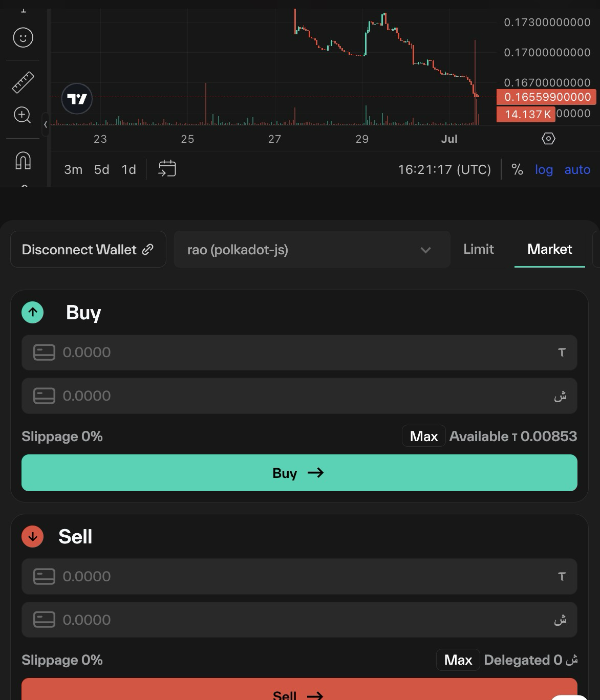Click the TradingView logo on chart
Screen dimensions: 600x700
[77, 99]
